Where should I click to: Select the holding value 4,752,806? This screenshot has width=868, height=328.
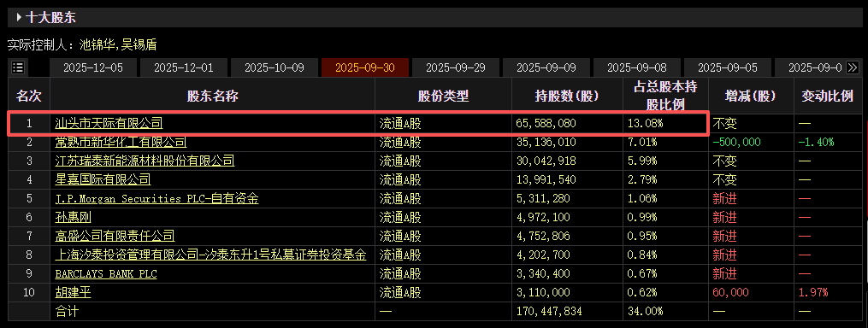click(x=543, y=237)
